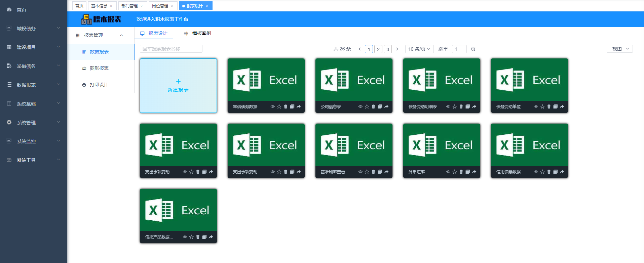Go to the next page arrow
Screen dimensions: 644x263
coord(397,49)
